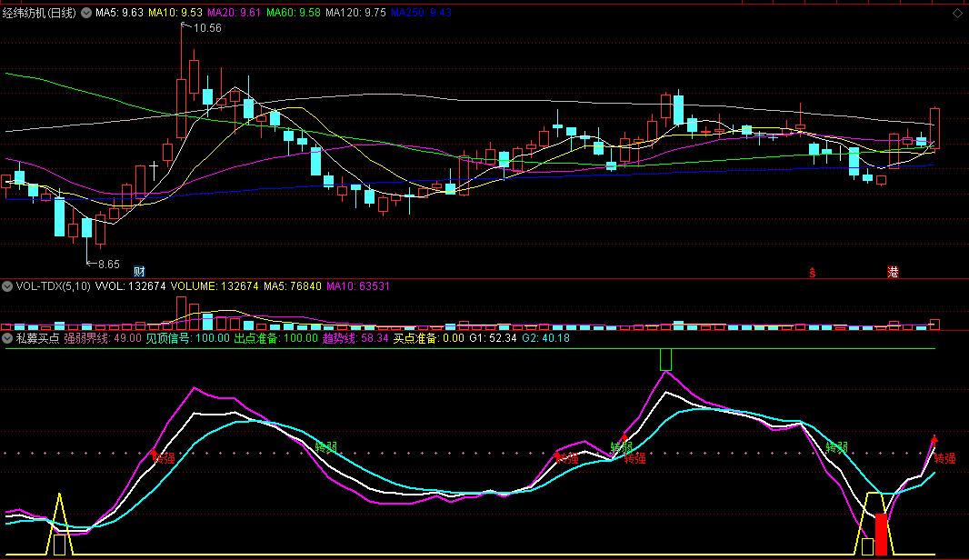
Task: Click the 10.56 highest price label
Action: click(207, 28)
